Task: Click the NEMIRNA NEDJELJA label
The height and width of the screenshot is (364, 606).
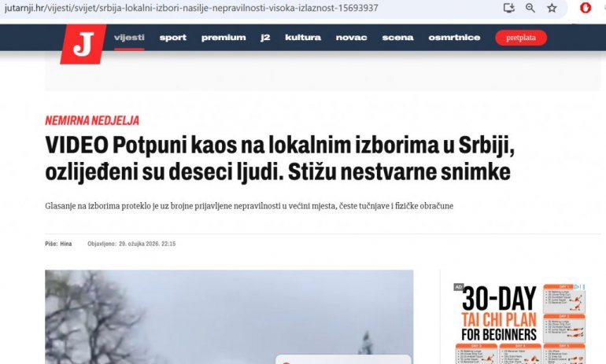Action: (x=92, y=120)
